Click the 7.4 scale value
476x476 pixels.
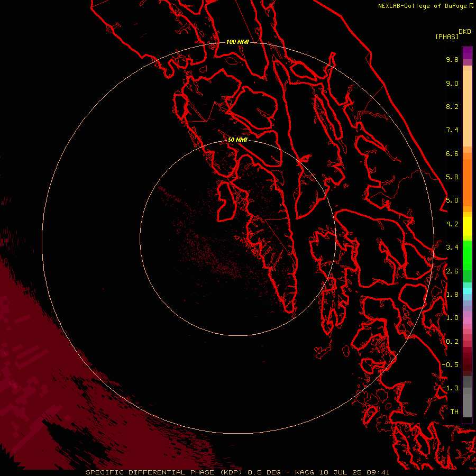(x=452, y=130)
